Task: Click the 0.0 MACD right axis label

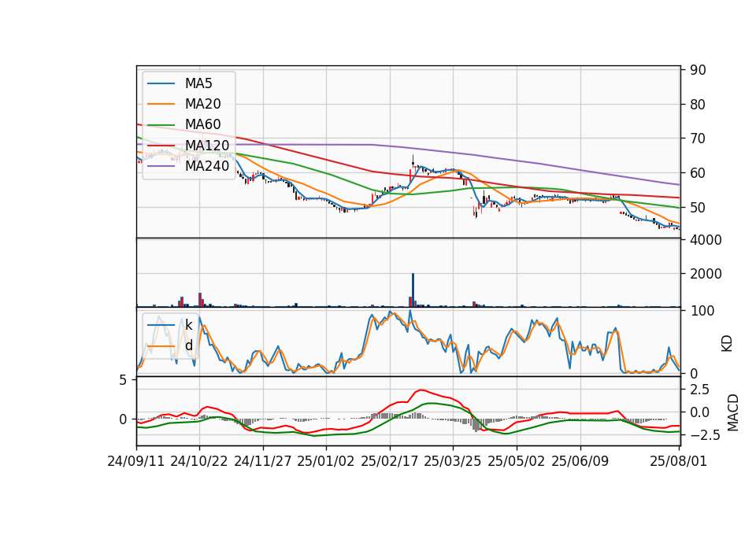Action: (699, 412)
